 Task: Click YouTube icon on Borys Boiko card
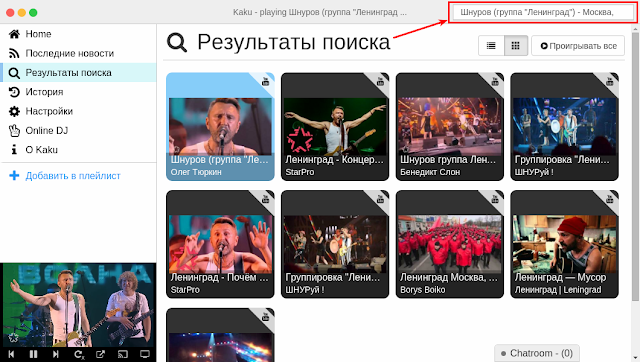click(495, 199)
